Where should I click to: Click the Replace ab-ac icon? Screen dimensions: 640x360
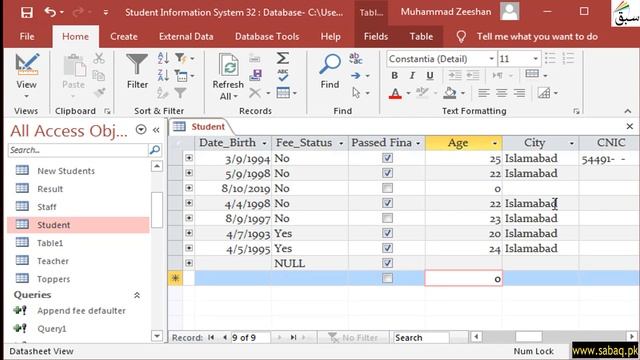point(356,58)
